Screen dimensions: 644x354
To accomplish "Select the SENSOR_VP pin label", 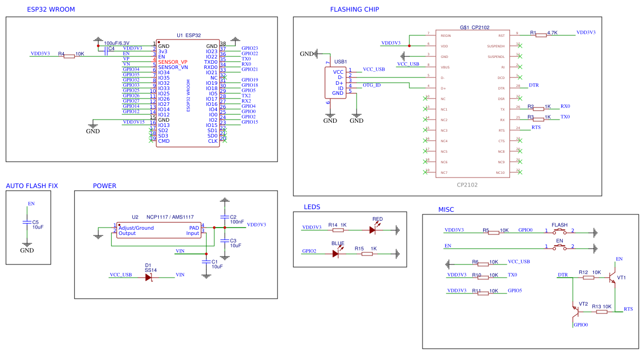I will point(172,62).
